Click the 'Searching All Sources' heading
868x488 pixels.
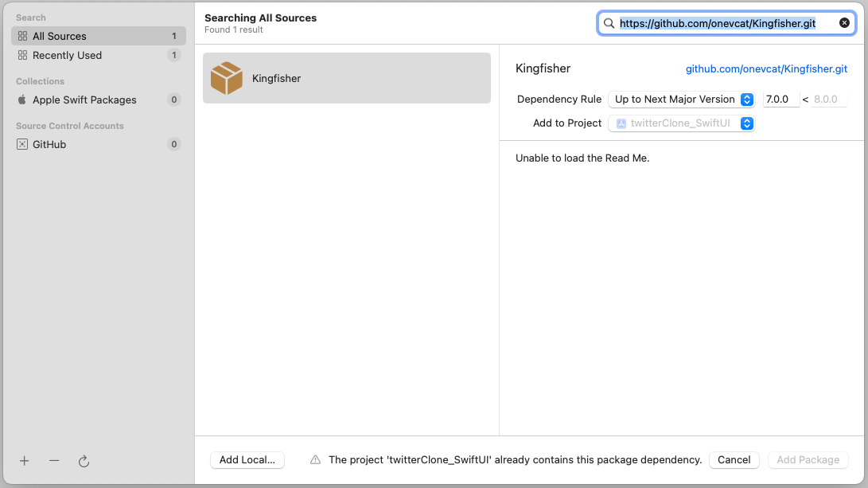coord(261,18)
